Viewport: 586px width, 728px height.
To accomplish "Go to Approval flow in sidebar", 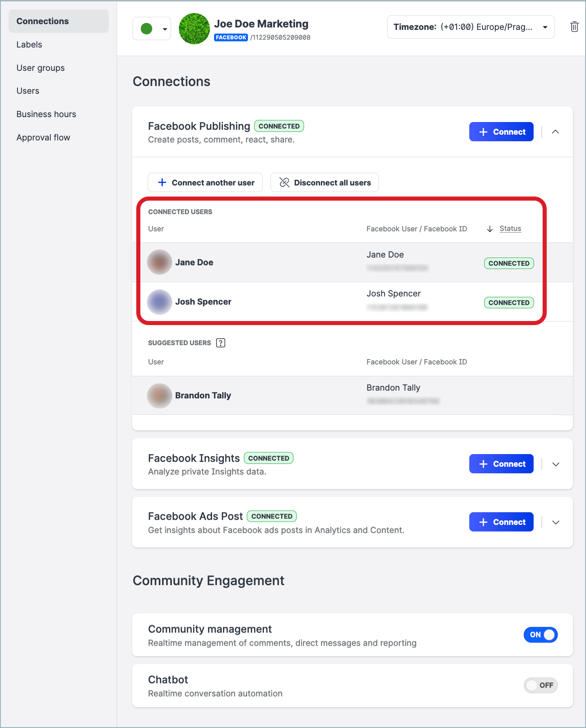I will pos(43,138).
